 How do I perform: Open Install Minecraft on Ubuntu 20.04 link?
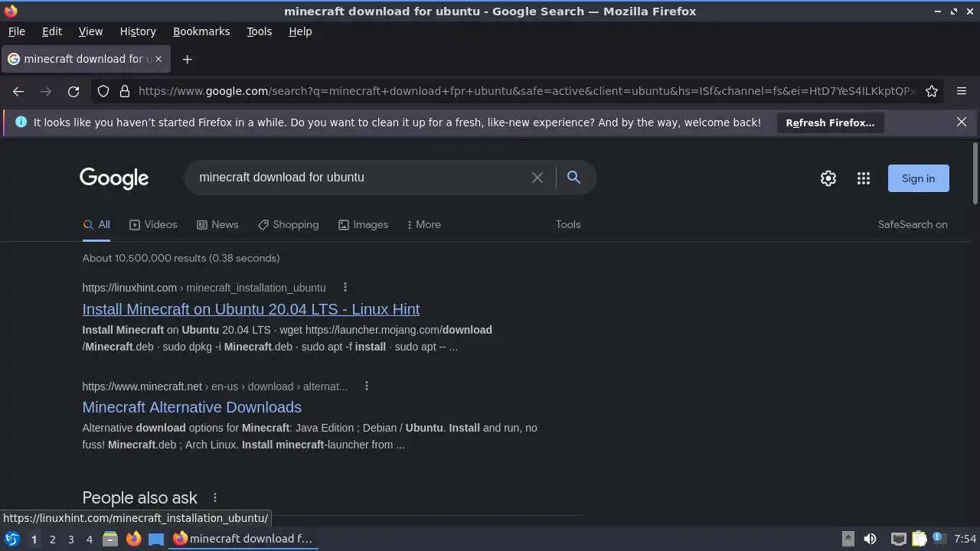click(x=251, y=309)
